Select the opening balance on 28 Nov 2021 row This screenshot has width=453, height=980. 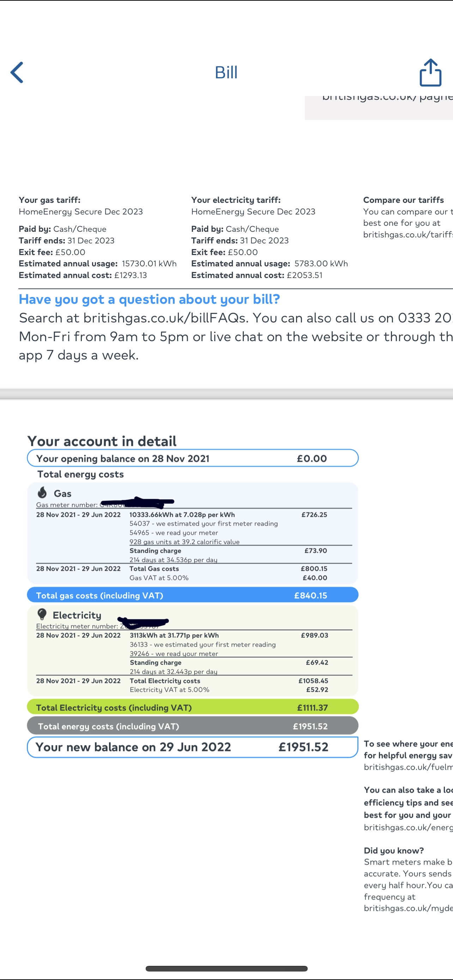[193, 458]
